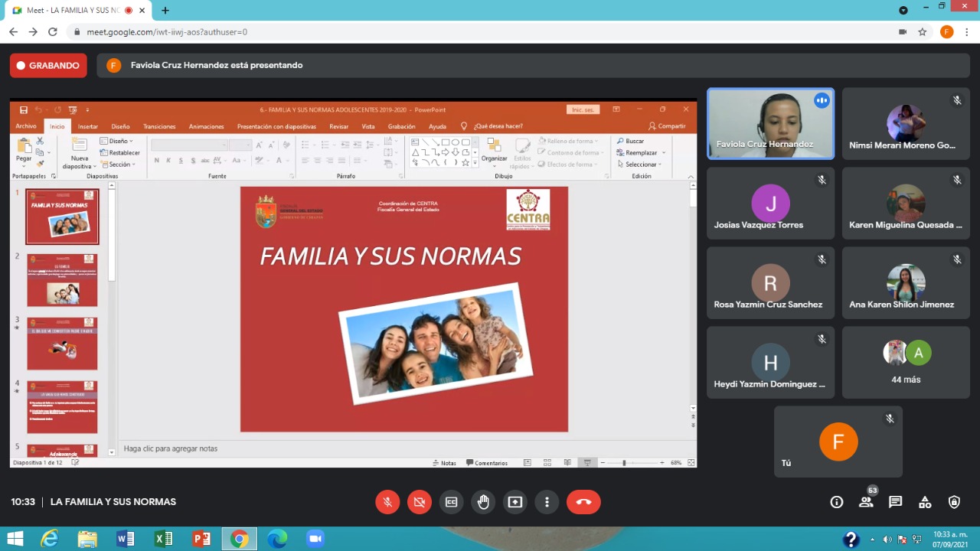Open Chrome tab search dropdown arrow
This screenshot has height=551, width=980.
[x=903, y=10]
